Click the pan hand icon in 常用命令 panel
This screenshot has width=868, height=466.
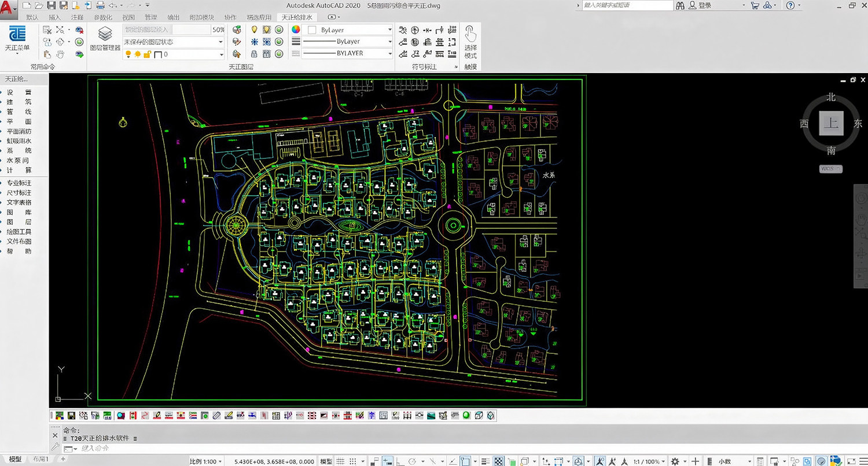click(60, 54)
